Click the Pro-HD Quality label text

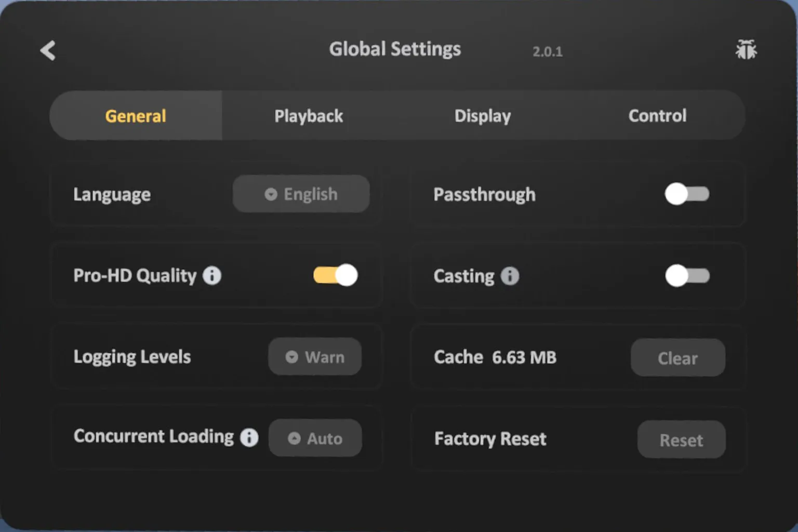click(x=135, y=275)
